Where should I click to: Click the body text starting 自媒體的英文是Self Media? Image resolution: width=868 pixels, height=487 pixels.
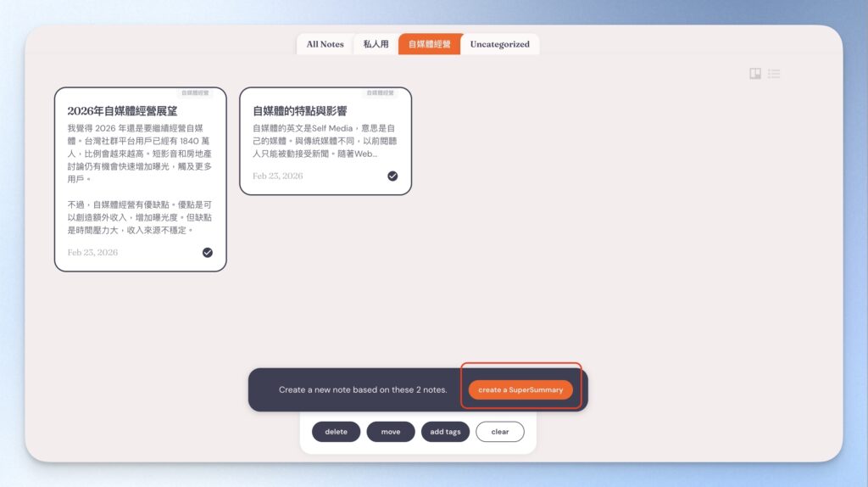pyautogui.click(x=325, y=141)
